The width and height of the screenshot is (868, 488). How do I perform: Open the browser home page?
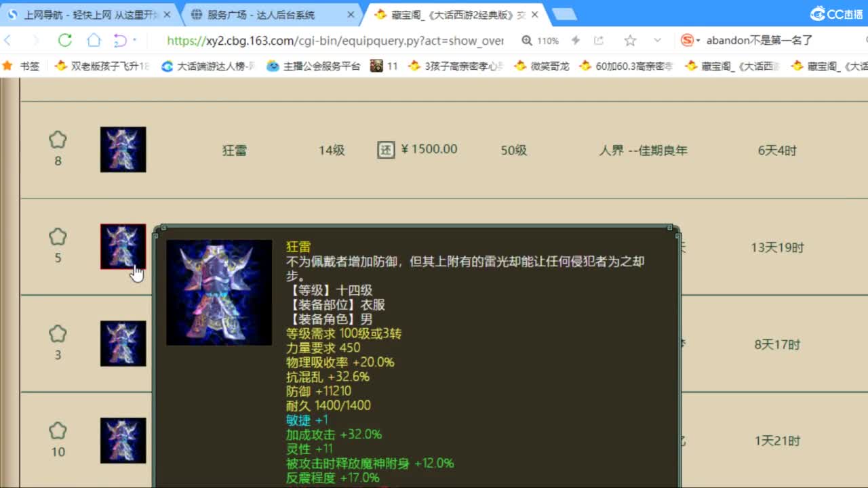pyautogui.click(x=94, y=41)
